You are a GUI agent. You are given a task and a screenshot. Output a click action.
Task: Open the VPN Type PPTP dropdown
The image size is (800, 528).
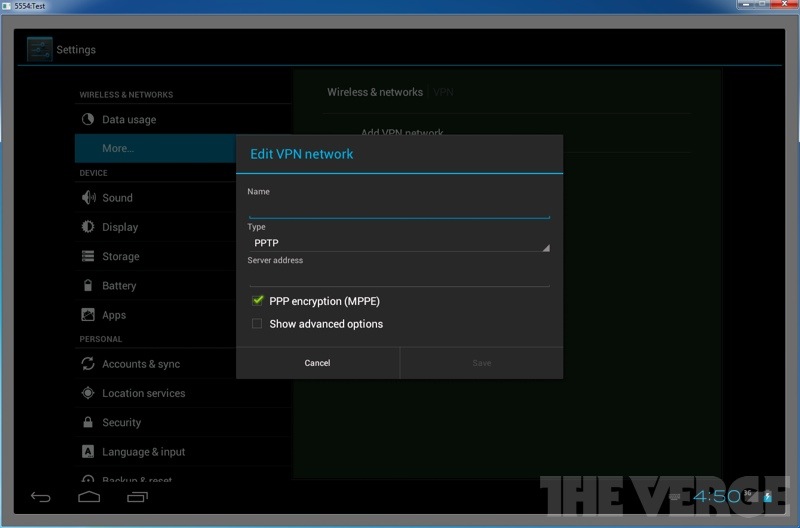pyautogui.click(x=398, y=243)
